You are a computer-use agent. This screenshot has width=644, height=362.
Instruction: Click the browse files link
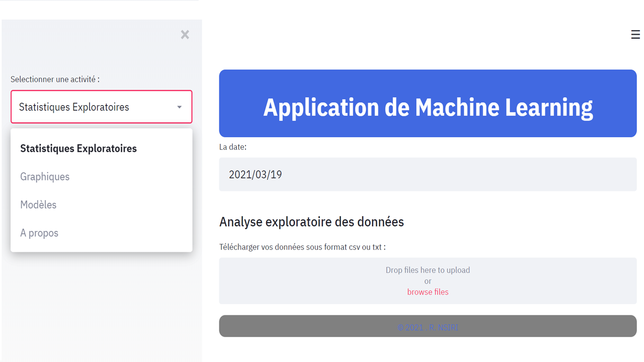click(428, 292)
